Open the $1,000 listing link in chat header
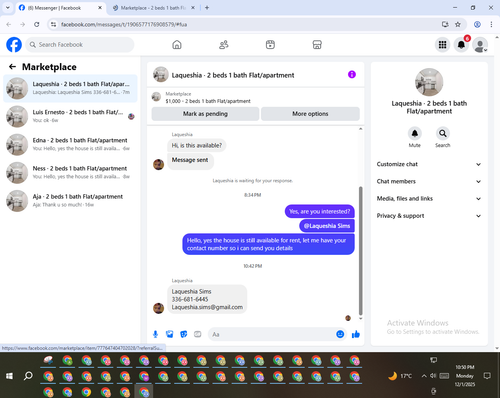This screenshot has height=398, width=500. [208, 101]
